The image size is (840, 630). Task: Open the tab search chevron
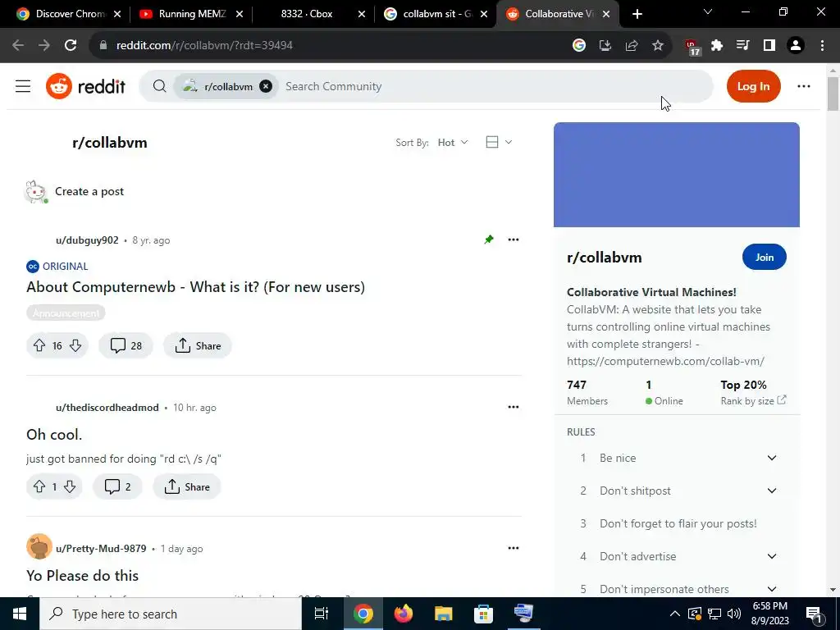click(x=707, y=11)
